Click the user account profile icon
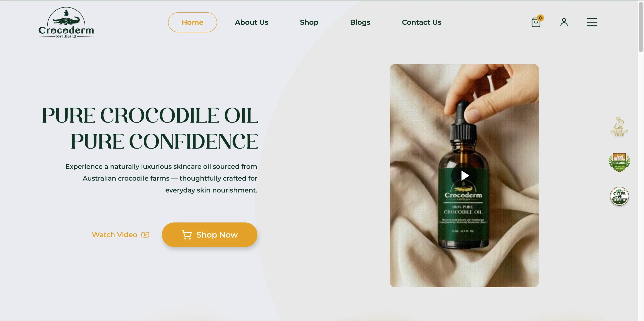Image resolution: width=644 pixels, height=321 pixels. [564, 22]
